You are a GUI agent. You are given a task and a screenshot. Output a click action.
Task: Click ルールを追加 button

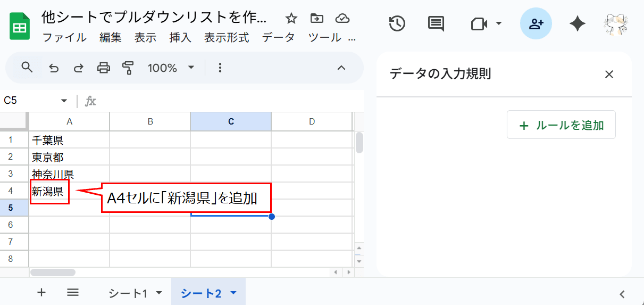(x=561, y=125)
